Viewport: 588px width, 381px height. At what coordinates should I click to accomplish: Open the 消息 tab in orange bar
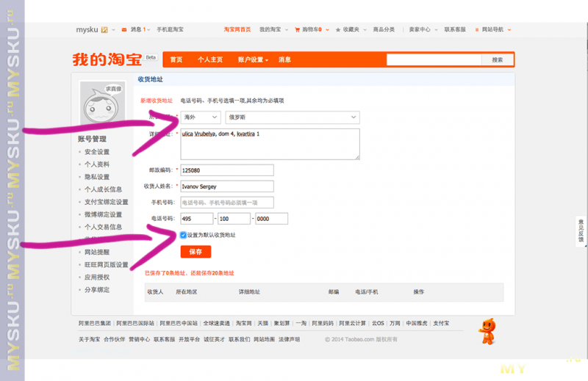(284, 59)
